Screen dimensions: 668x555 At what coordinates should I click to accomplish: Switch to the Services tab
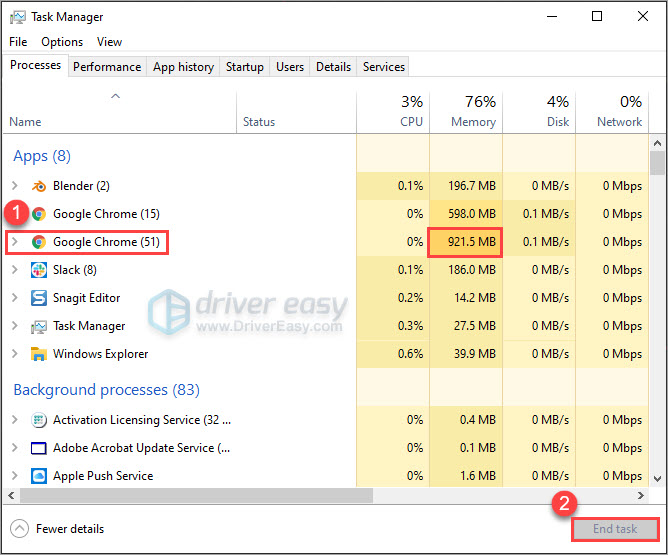tap(383, 67)
